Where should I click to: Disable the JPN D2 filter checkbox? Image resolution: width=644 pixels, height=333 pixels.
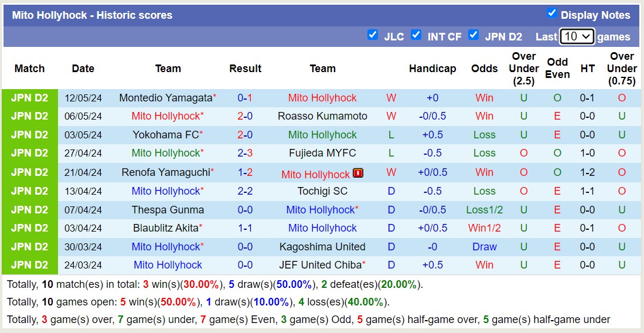[x=473, y=35]
